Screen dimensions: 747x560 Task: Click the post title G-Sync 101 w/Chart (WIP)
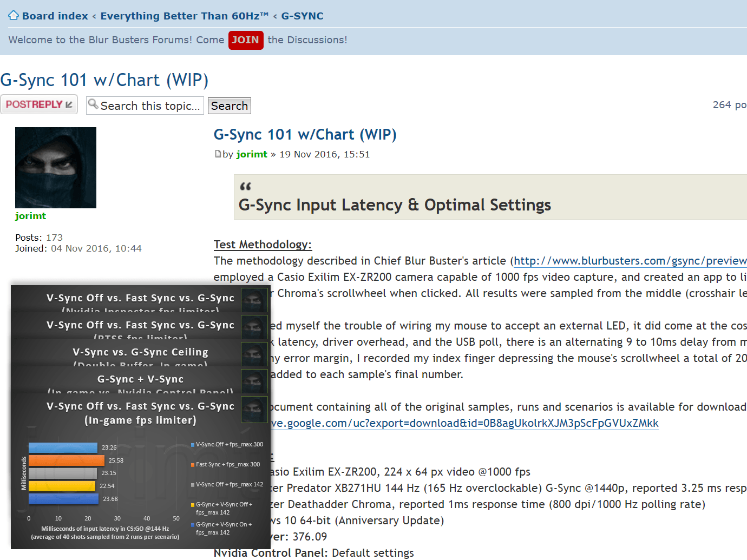(x=305, y=135)
